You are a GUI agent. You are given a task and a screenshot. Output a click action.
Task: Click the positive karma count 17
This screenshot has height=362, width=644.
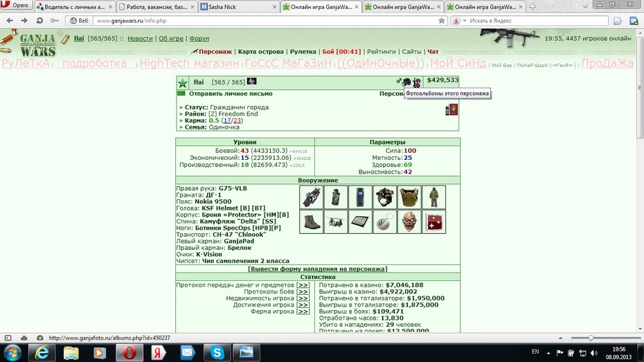coord(227,120)
